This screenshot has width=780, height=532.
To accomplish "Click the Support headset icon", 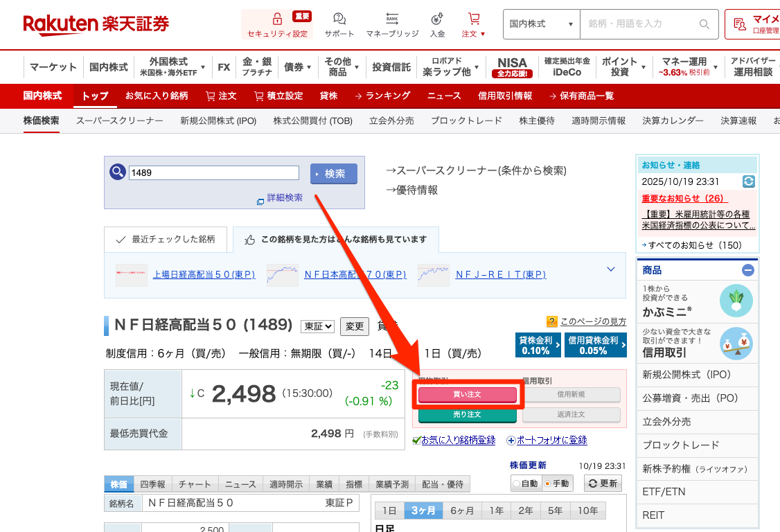I will (x=339, y=19).
